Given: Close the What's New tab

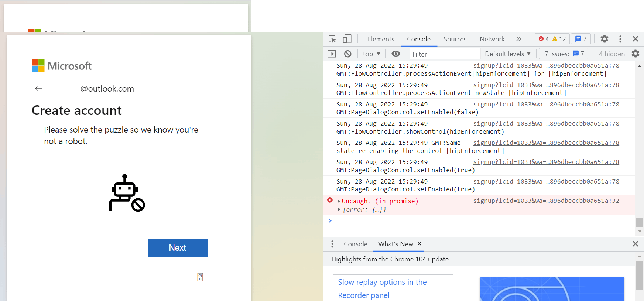Looking at the screenshot, I should click(x=419, y=244).
